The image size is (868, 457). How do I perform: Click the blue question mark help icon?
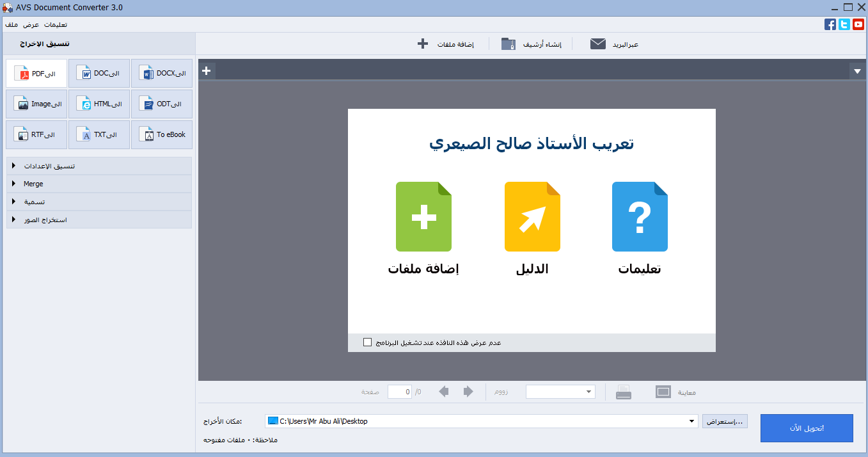point(640,216)
